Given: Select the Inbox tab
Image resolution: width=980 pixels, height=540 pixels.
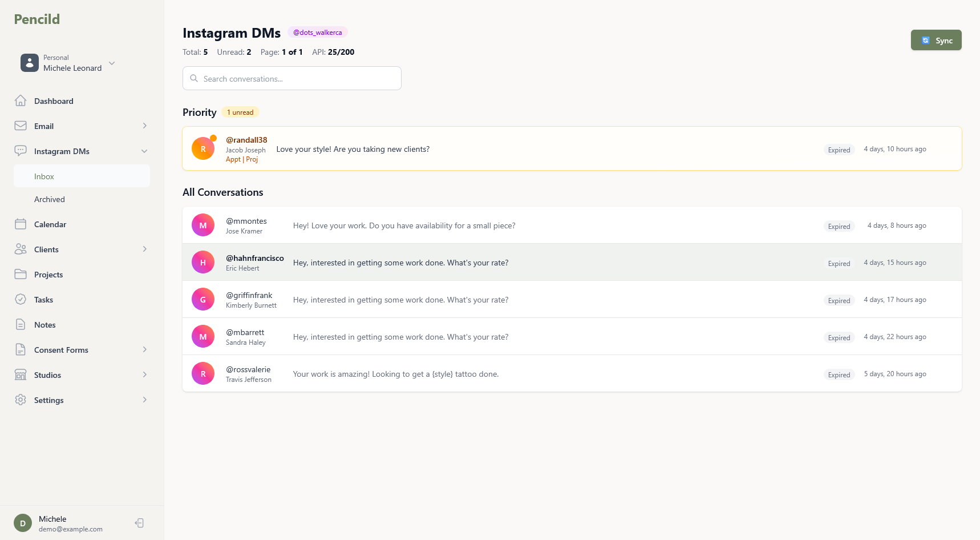Looking at the screenshot, I should (44, 176).
